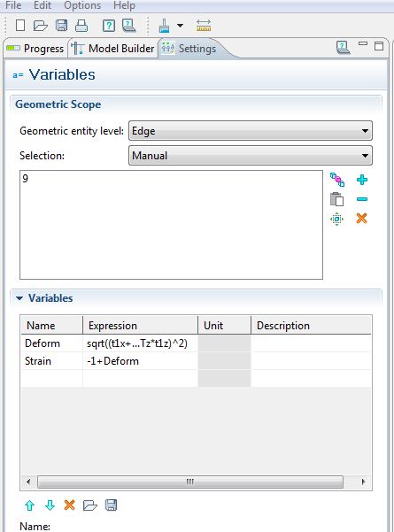Switch to the Model Builder tab
The width and height of the screenshot is (394, 532).
[x=113, y=49]
